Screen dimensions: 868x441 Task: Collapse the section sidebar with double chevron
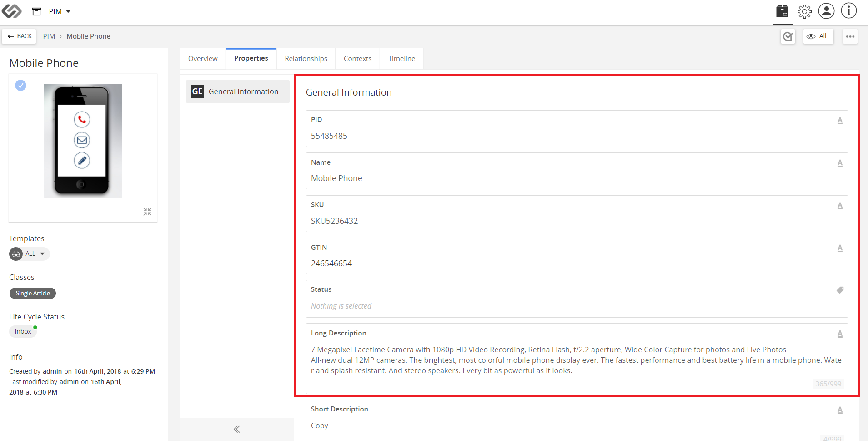pyautogui.click(x=237, y=429)
